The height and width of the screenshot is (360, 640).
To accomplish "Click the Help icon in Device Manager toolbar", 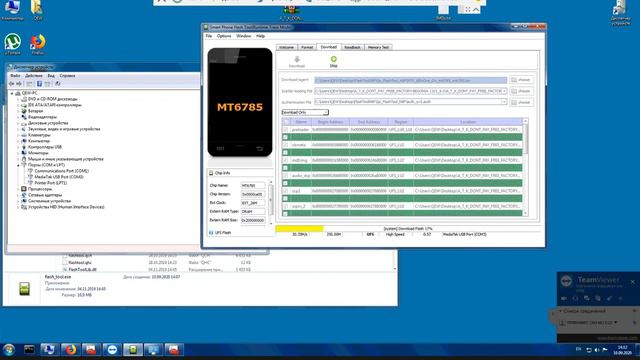I will click(x=40, y=84).
